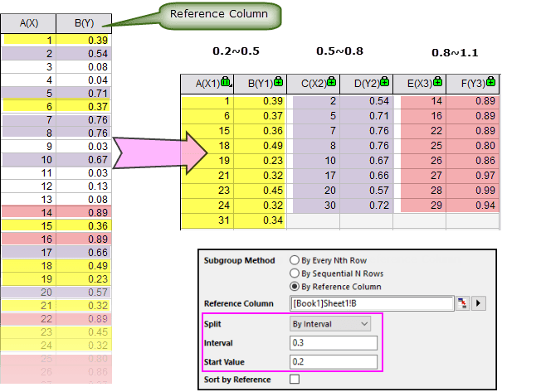Image resolution: width=541 pixels, height=392 pixels.
Task: Click cell 0.49 in result column B(Y1)
Action: click(x=261, y=146)
